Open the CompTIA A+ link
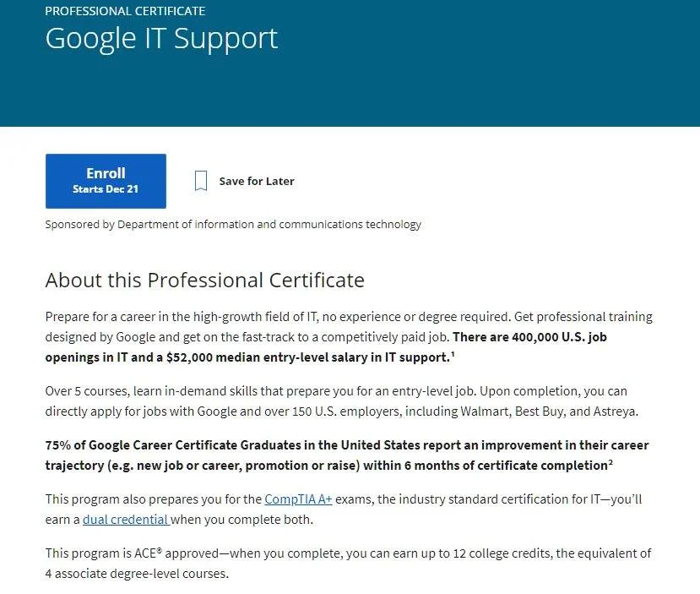 [x=298, y=499]
